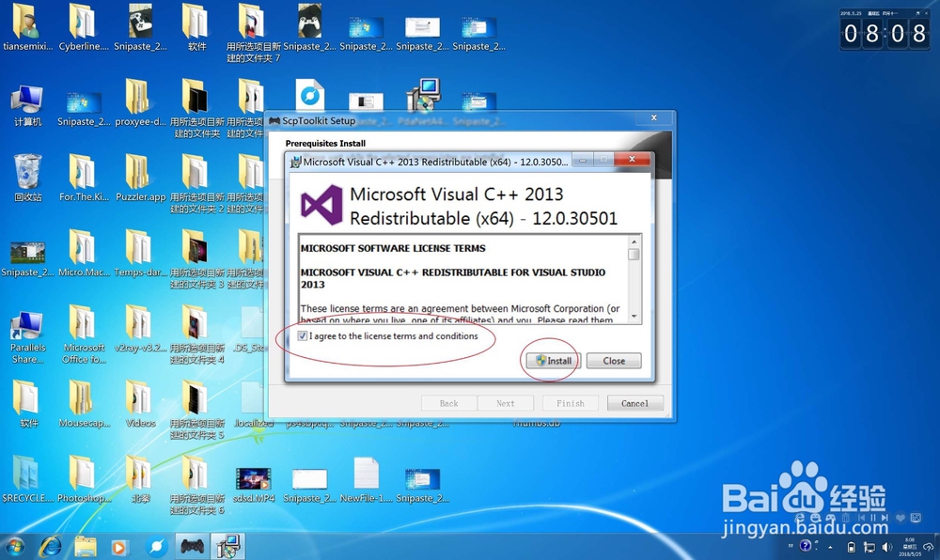Show hidden system tray icons arrow
Screen dimensions: 940x560
click(x=830, y=548)
